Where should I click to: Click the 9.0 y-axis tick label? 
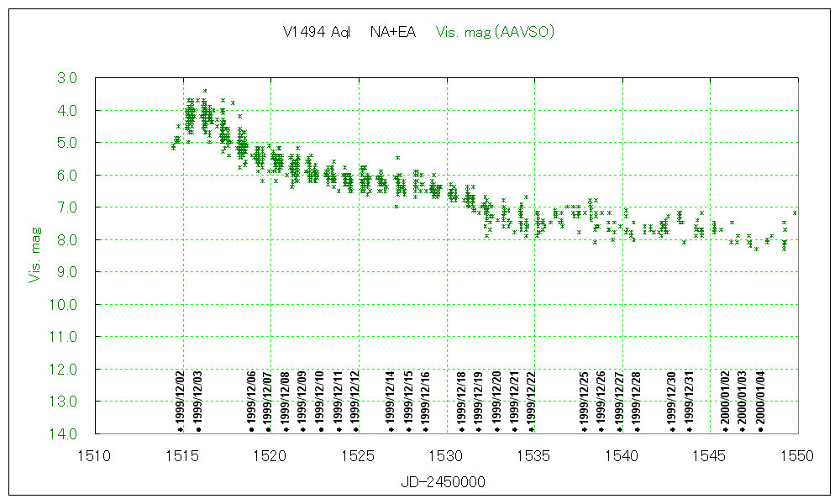tap(67, 272)
